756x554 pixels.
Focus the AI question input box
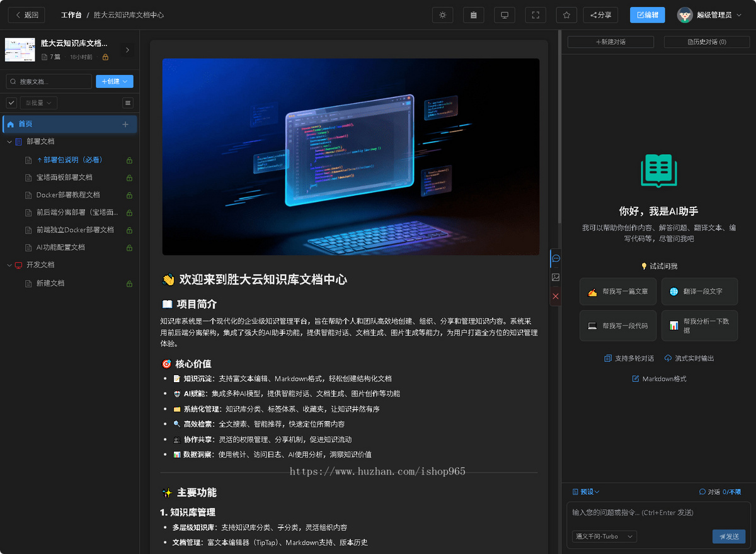point(658,512)
